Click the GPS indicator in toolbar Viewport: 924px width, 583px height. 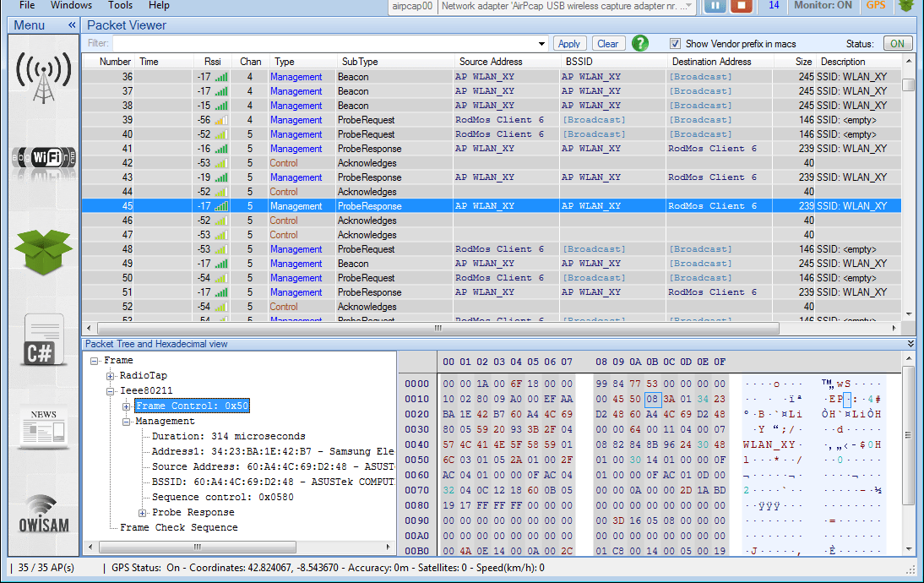click(876, 5)
